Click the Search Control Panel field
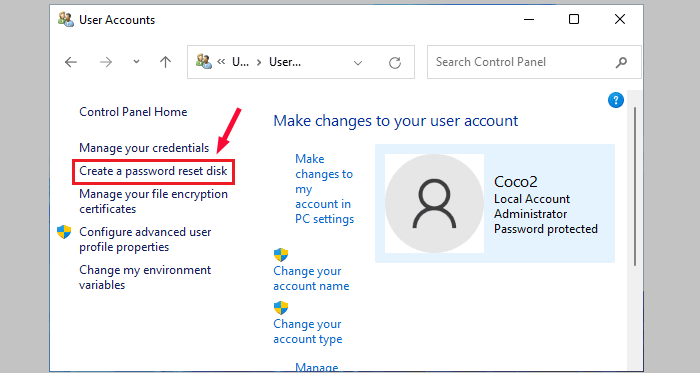 pyautogui.click(x=534, y=62)
